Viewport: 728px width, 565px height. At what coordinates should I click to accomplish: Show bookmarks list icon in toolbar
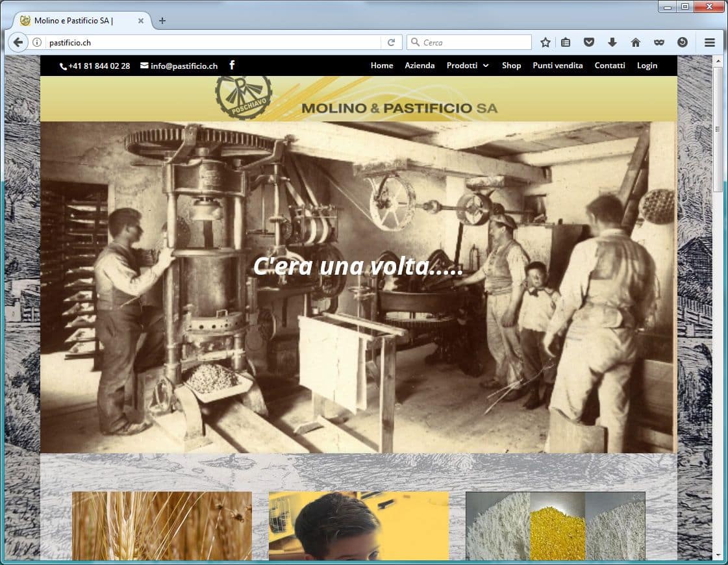[x=566, y=42]
